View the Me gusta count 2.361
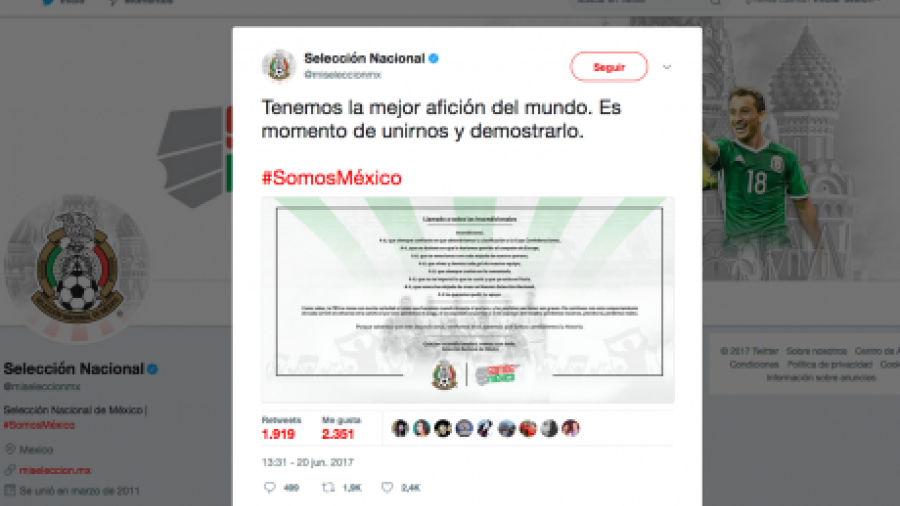 [338, 434]
